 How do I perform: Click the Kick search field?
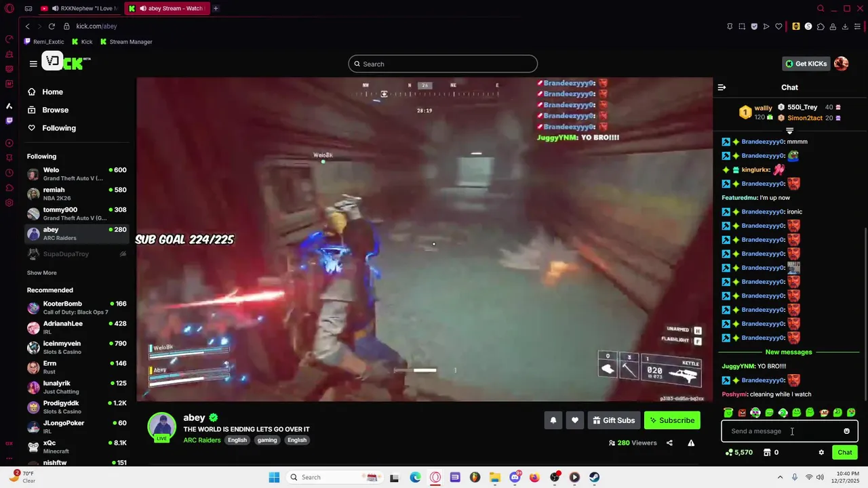443,64
